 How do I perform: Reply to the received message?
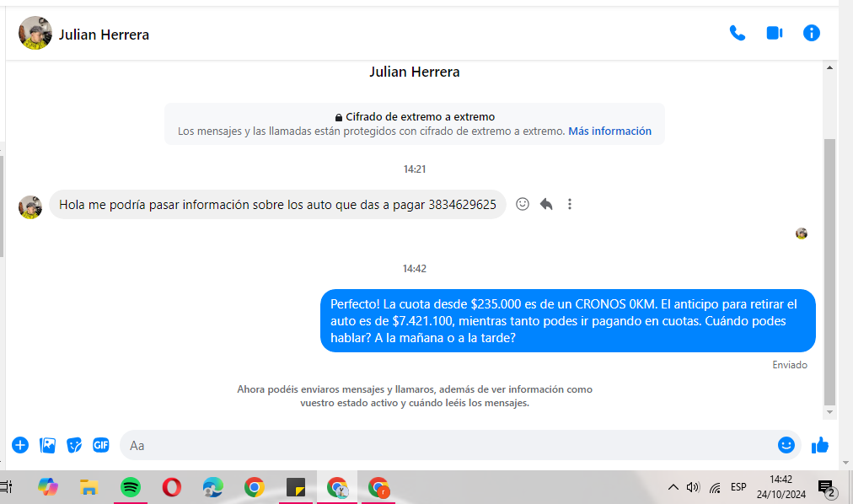pos(546,204)
